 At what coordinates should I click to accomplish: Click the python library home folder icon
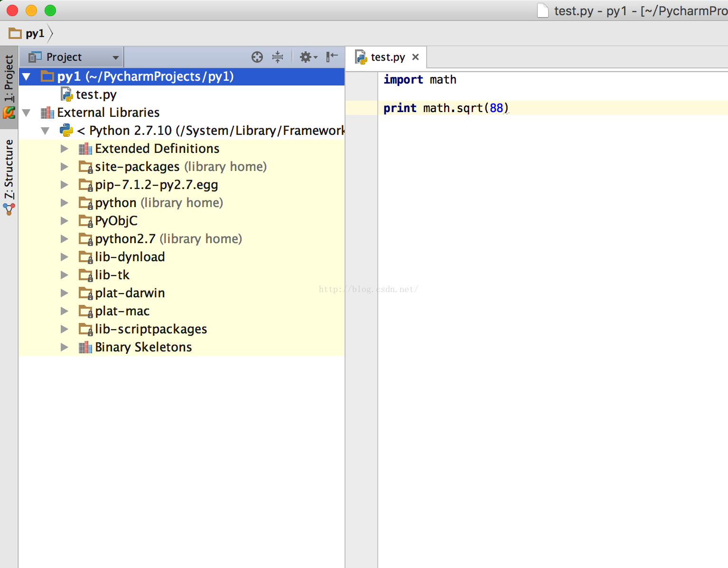tap(86, 203)
